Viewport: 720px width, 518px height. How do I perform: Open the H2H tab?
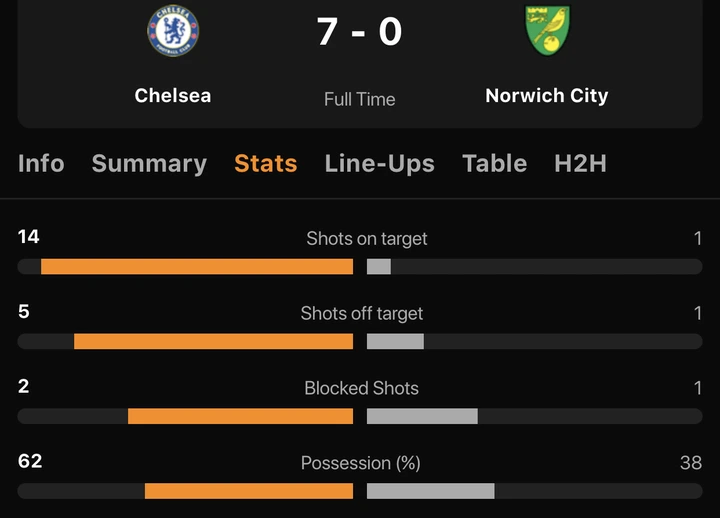pyautogui.click(x=580, y=163)
